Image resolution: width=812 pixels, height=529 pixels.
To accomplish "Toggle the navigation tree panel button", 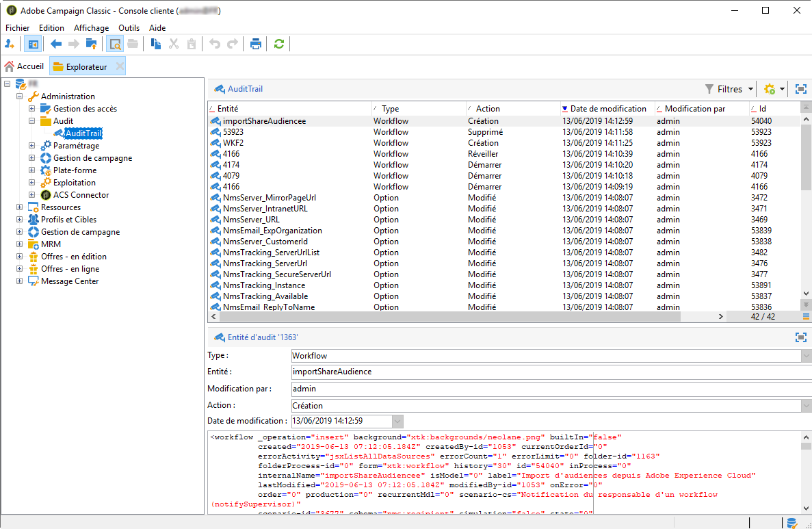I will point(32,44).
